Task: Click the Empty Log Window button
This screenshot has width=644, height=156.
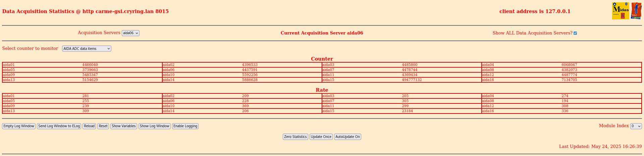Action: (19, 126)
